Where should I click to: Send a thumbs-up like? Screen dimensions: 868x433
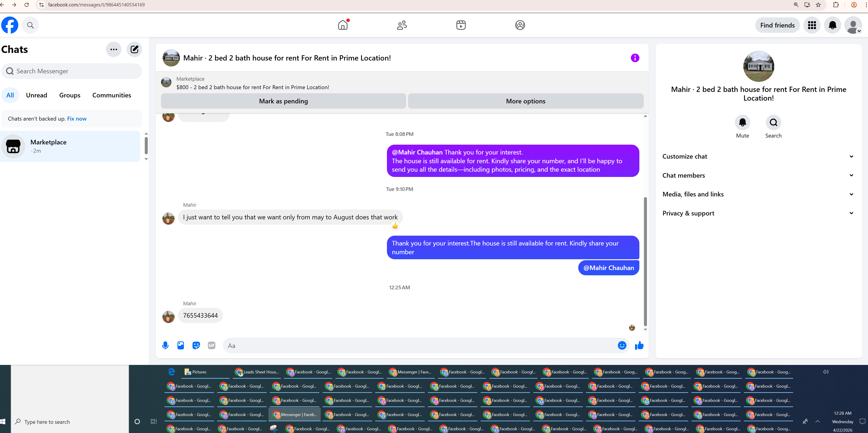[x=639, y=345]
